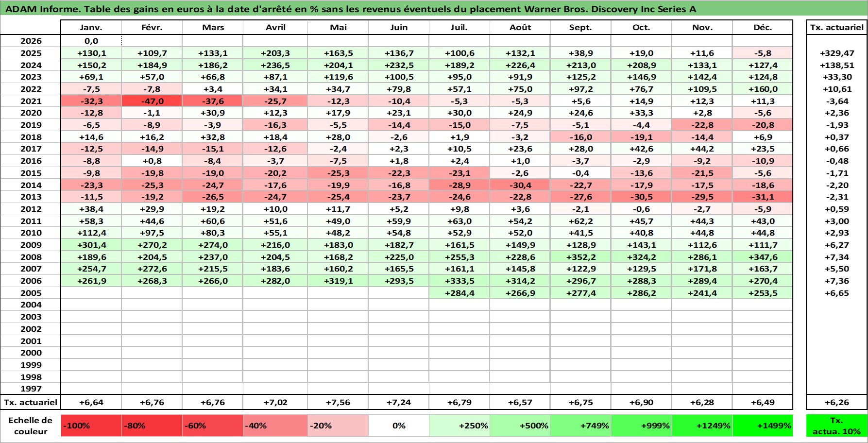868x443 pixels.
Task: Click the -20% light pink swatch
Action: (338, 426)
